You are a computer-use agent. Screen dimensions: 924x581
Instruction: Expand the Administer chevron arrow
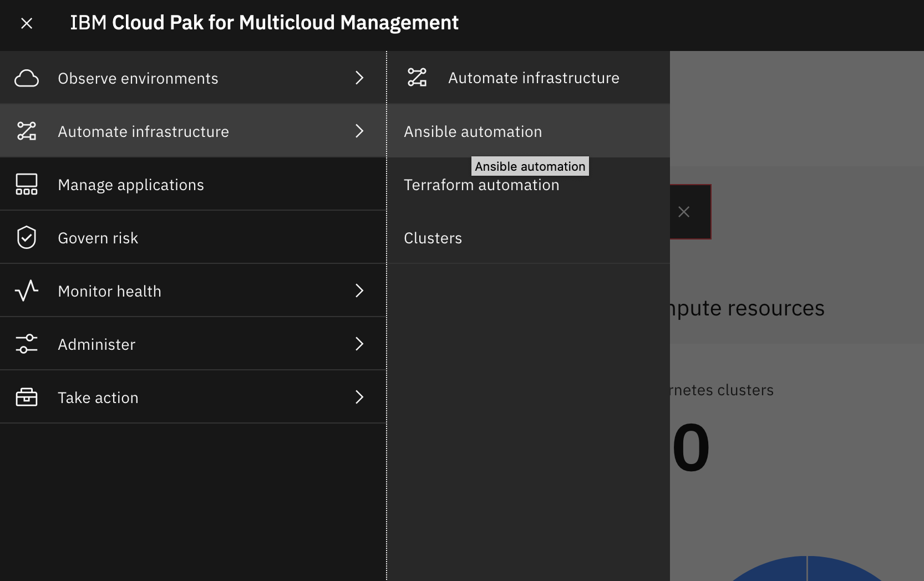[x=359, y=344]
